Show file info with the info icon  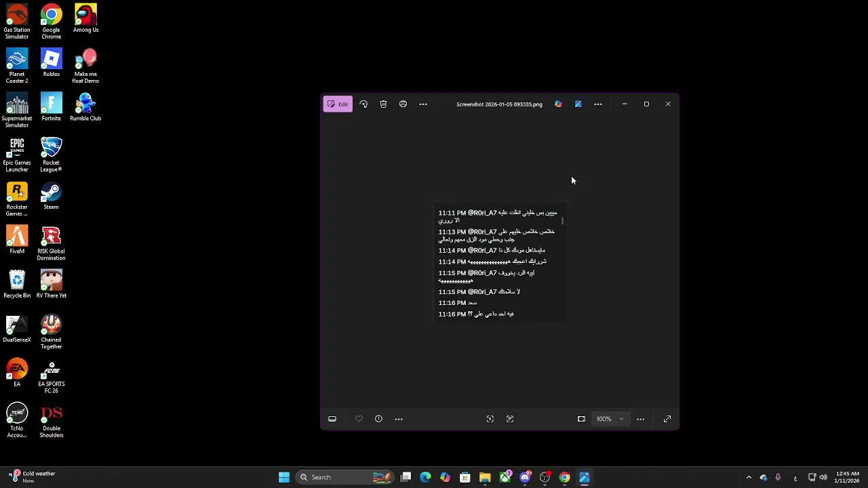click(378, 419)
